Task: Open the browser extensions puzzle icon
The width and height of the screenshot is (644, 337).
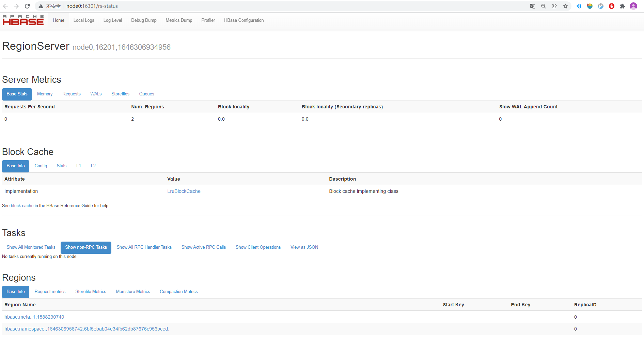Action: tap(623, 6)
